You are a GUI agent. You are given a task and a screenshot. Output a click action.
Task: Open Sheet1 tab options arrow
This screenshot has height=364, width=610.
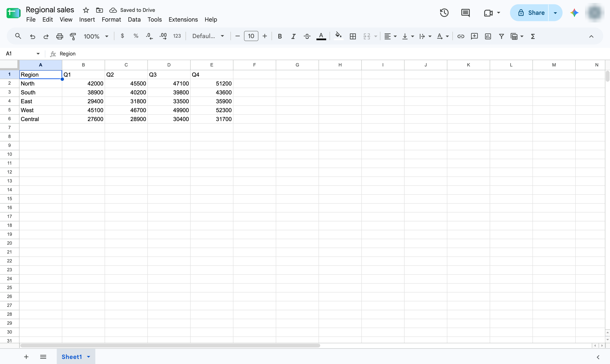coord(89,357)
